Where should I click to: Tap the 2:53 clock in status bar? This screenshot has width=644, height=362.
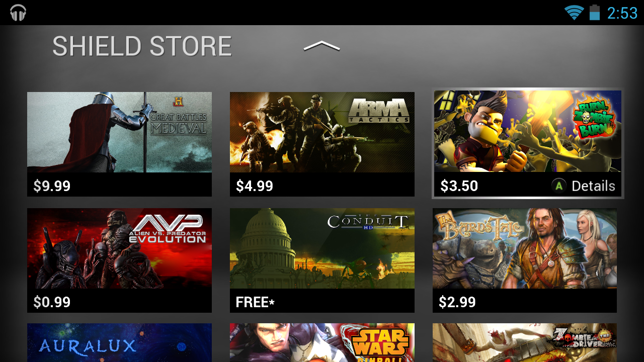622,13
